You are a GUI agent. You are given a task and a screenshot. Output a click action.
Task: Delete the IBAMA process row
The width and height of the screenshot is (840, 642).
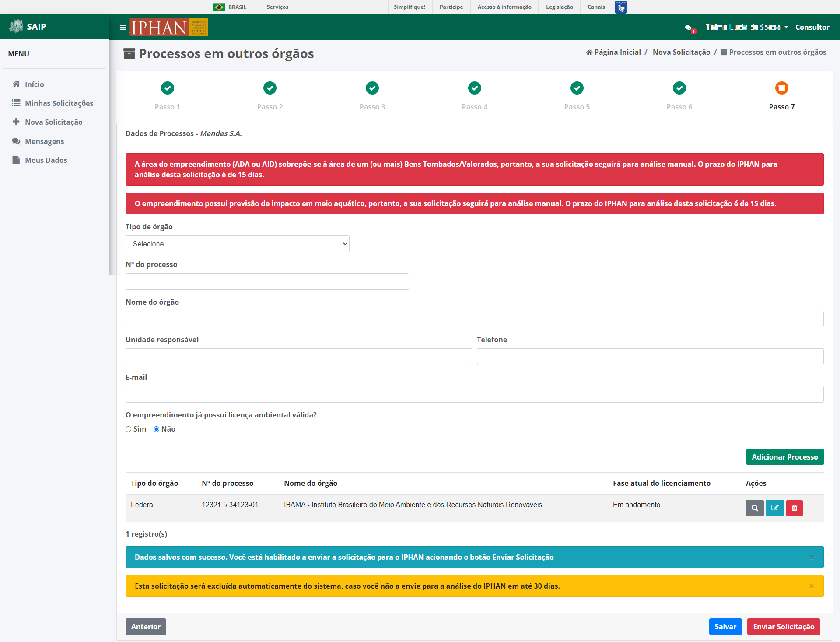pos(794,508)
